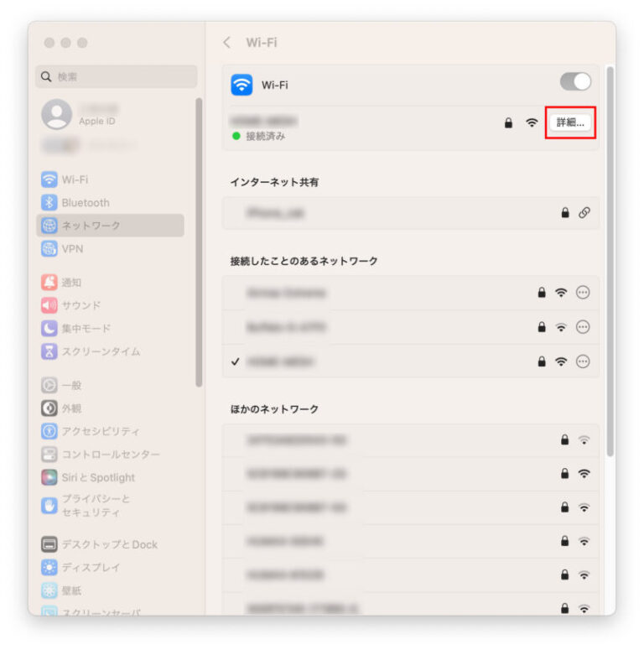
Task: Turn on the Wi-Fi toggle switch
Action: (575, 81)
